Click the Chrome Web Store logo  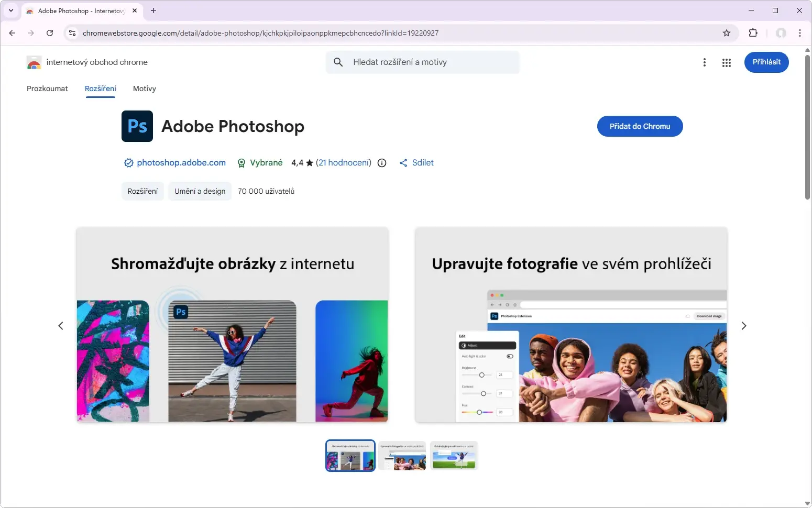(34, 62)
